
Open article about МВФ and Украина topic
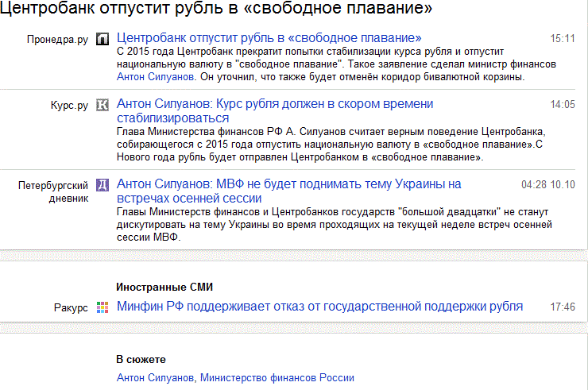(288, 191)
